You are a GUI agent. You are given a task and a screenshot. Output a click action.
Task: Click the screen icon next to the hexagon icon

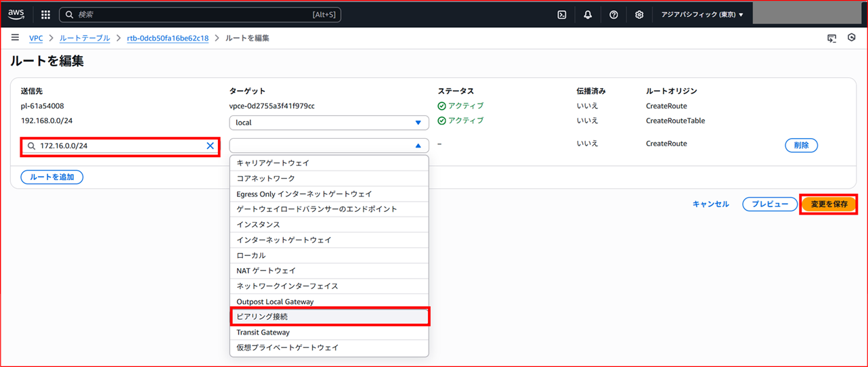point(831,39)
